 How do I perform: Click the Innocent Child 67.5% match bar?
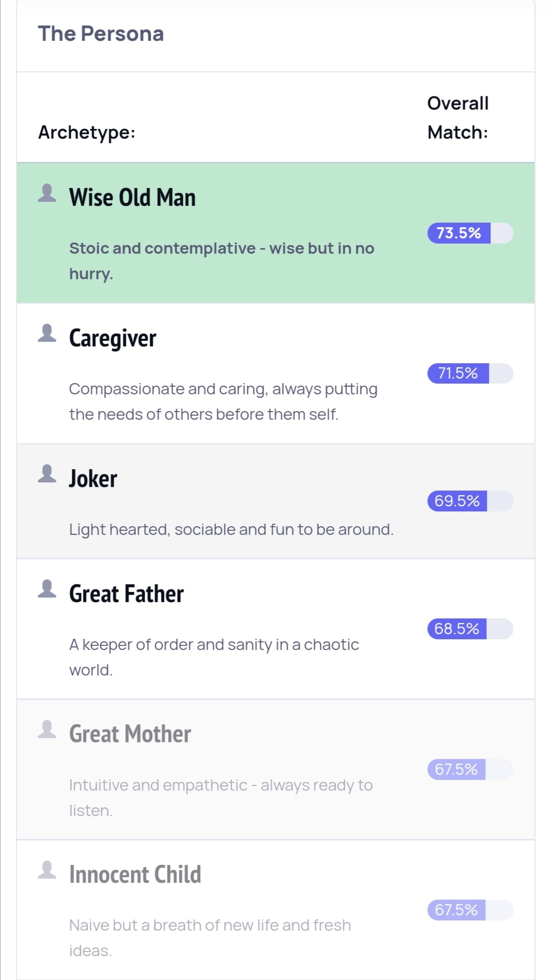pyautogui.click(x=470, y=910)
